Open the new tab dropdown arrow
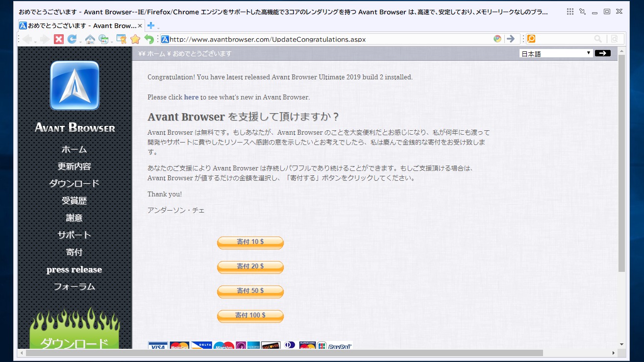The image size is (644, 362). [158, 28]
